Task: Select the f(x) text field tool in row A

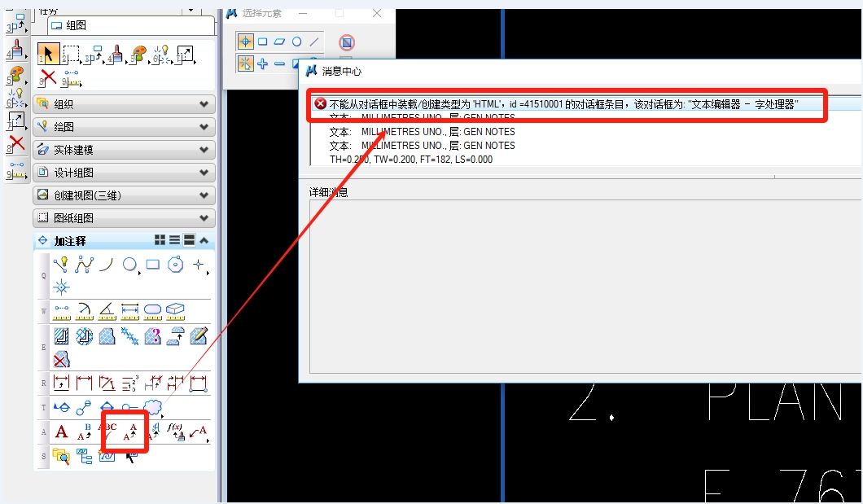Action: click(x=175, y=432)
